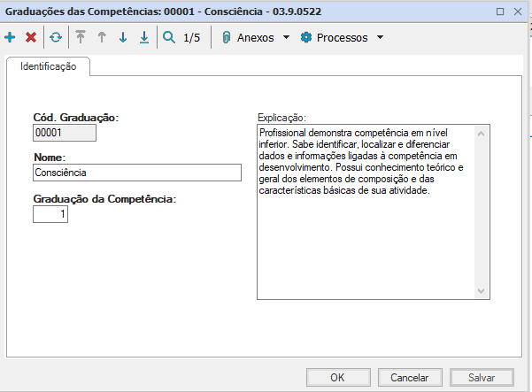Viewport: 532px width, 392px height.
Task: Expand the Processos dropdown arrow
Action: click(x=380, y=38)
